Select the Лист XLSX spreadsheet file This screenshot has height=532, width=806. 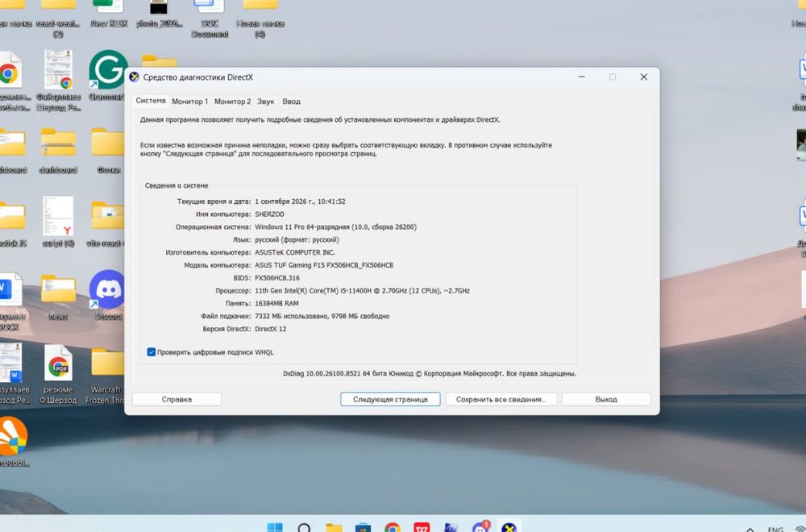(x=109, y=13)
